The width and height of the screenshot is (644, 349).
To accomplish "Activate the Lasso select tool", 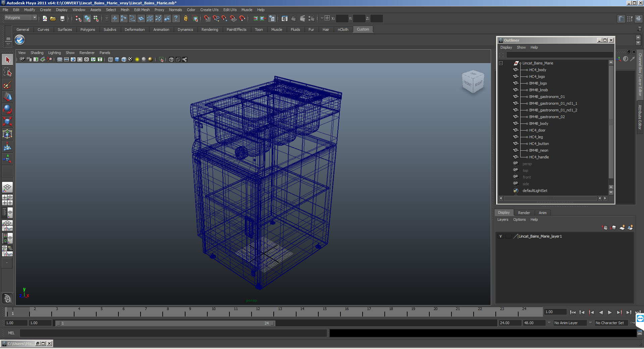I will tap(7, 72).
